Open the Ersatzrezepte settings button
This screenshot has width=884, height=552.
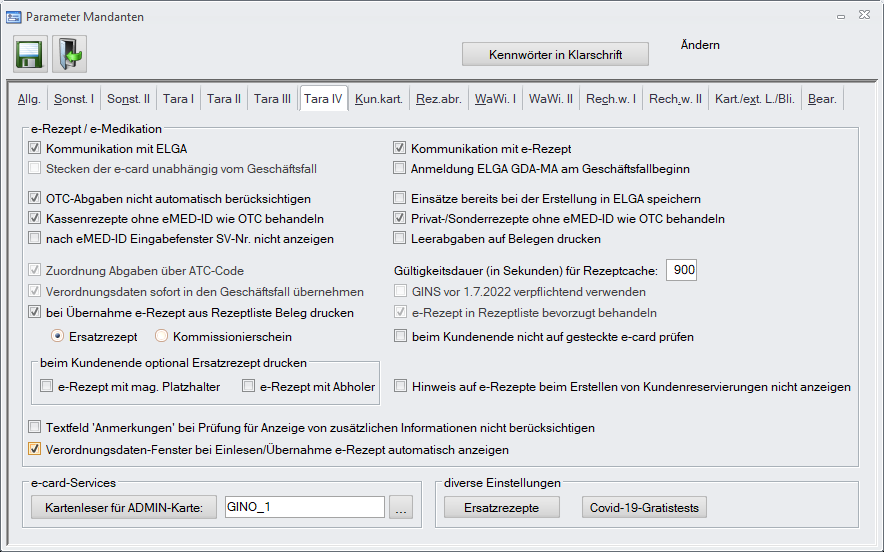pos(502,508)
